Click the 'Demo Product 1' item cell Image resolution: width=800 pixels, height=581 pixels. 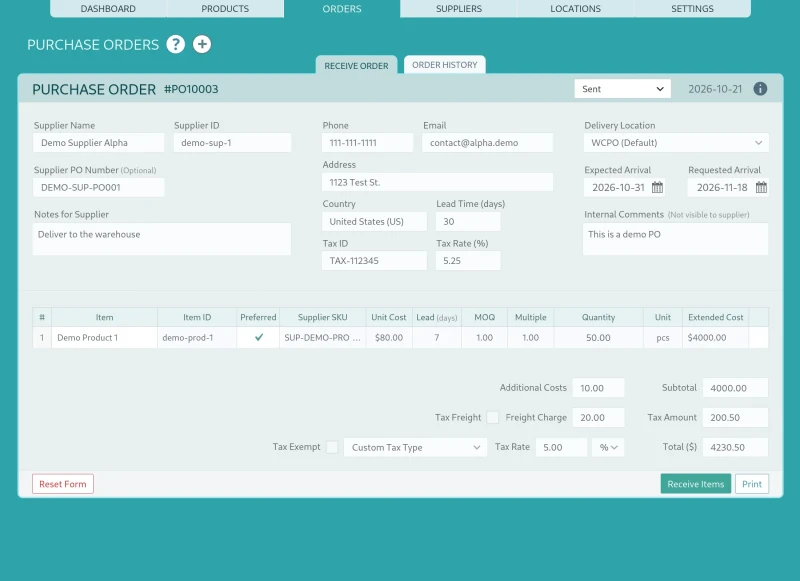[104, 338]
